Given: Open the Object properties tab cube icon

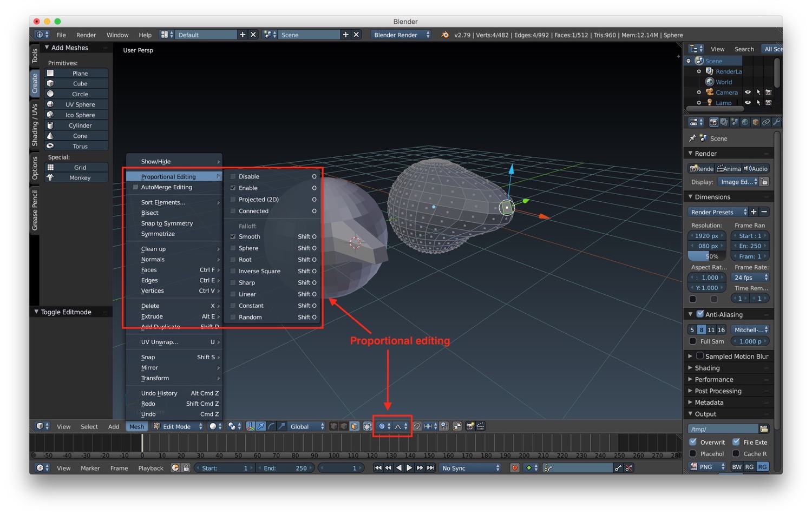Looking at the screenshot, I should pos(755,122).
